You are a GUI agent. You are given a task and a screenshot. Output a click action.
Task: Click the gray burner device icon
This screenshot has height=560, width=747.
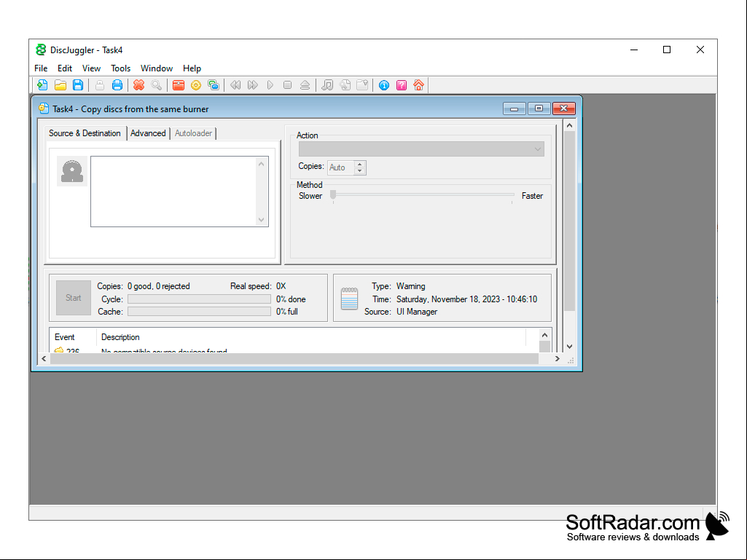point(72,171)
